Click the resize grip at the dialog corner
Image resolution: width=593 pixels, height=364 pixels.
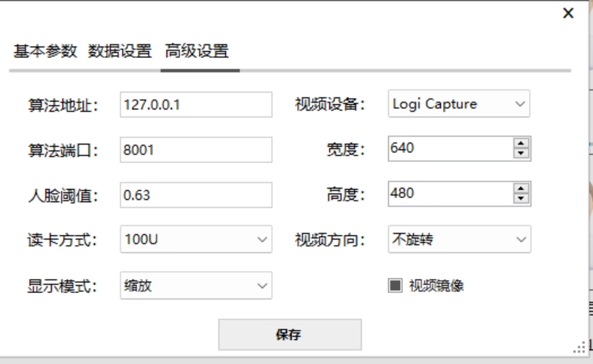[x=579, y=347]
